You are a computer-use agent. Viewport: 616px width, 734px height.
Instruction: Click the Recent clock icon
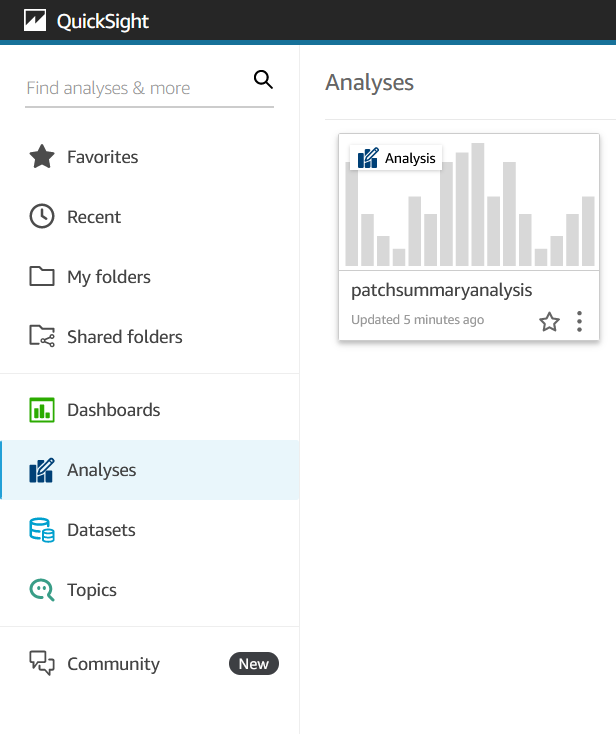tap(42, 216)
